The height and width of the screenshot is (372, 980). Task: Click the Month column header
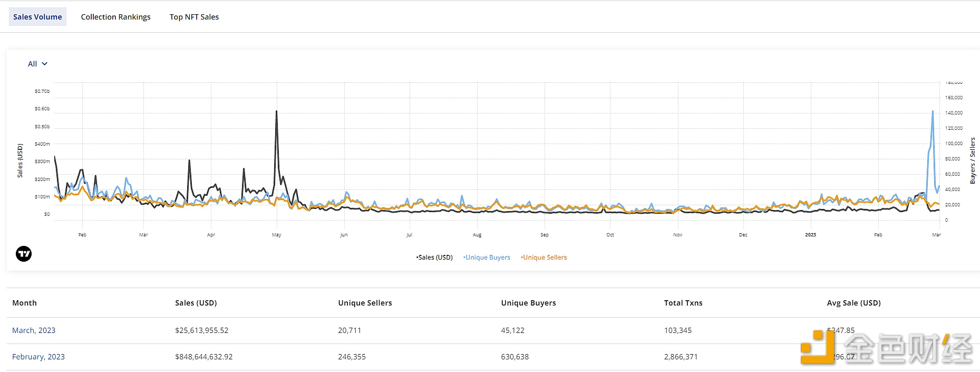[24, 303]
